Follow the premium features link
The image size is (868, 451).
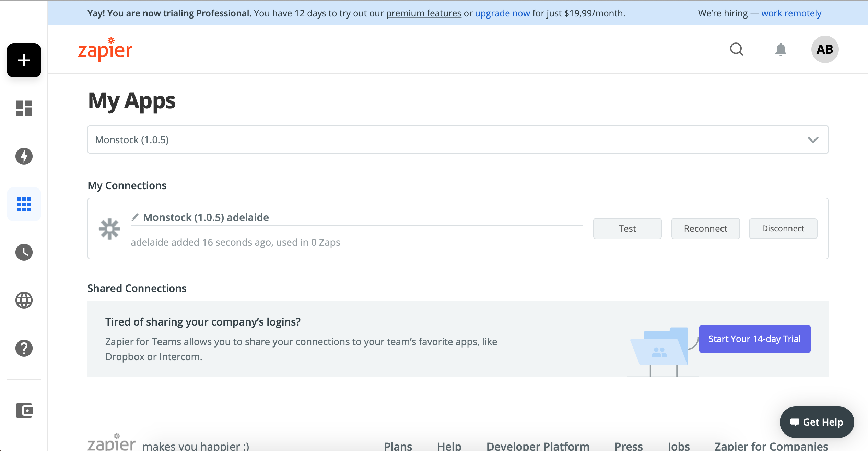[424, 13]
